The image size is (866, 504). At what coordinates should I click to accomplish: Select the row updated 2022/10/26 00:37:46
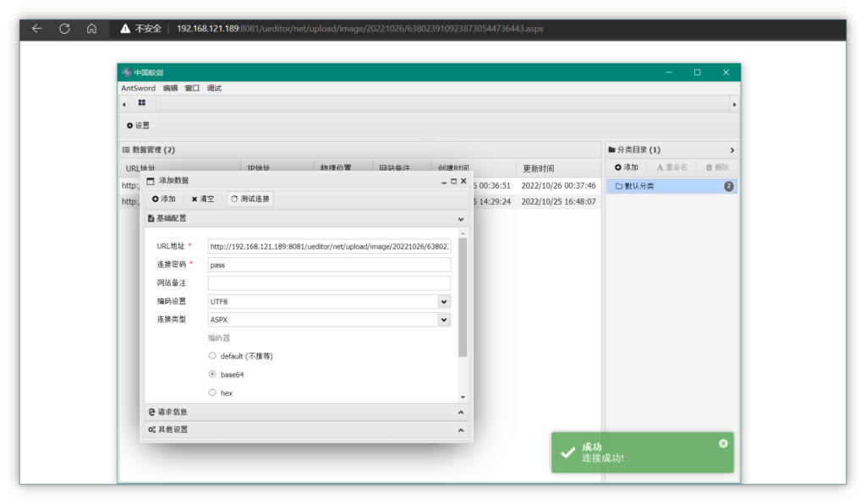[558, 186]
